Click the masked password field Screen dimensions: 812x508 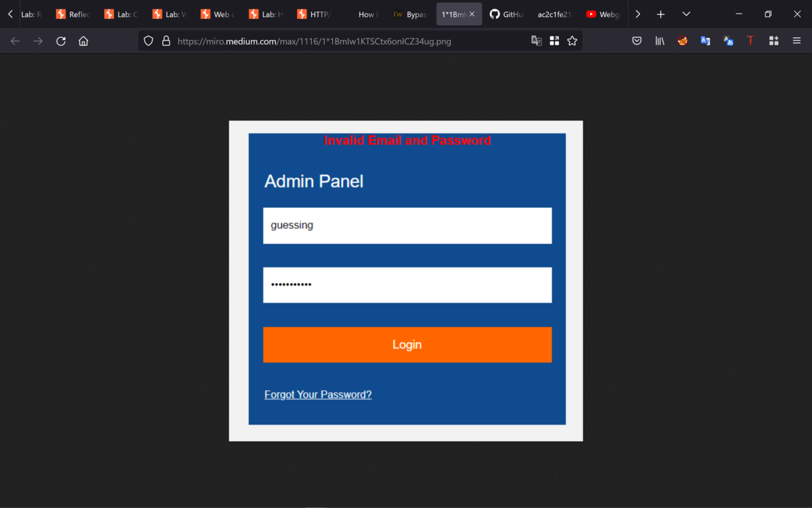point(407,285)
